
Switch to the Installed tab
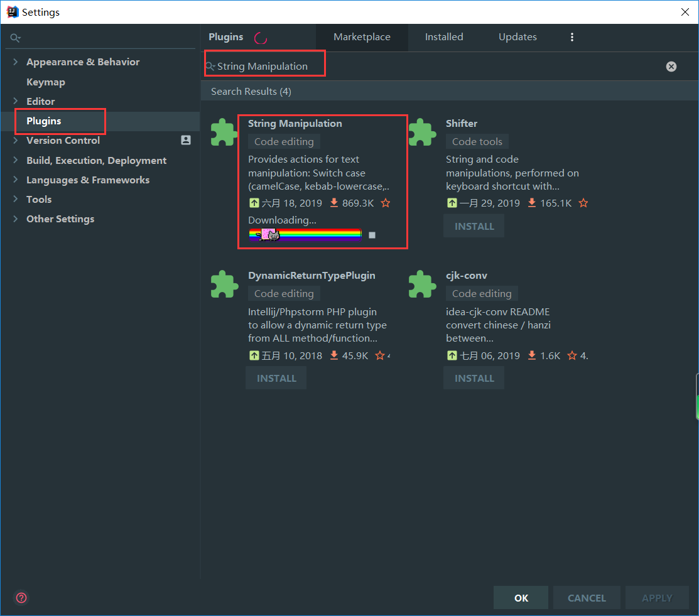click(444, 37)
